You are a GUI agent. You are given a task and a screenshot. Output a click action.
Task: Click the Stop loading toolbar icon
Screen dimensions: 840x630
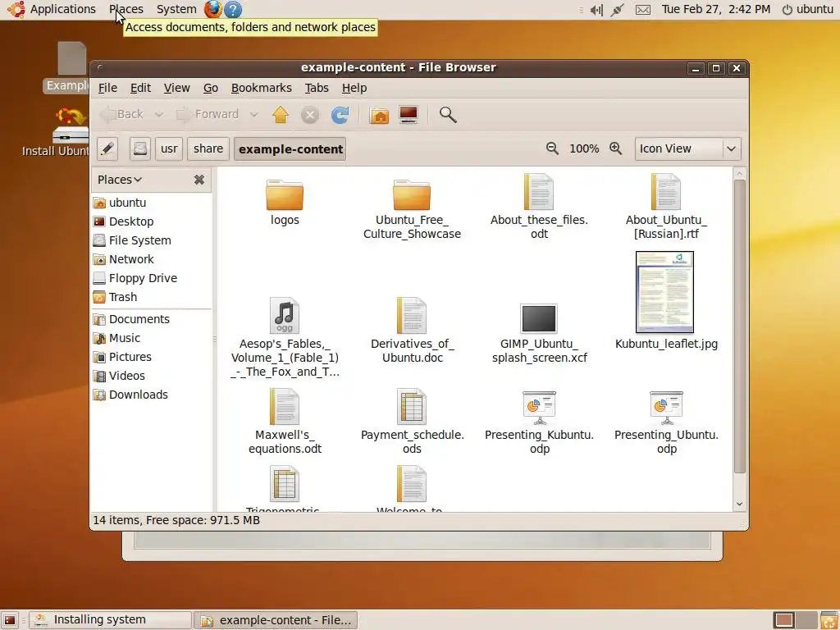(x=309, y=115)
